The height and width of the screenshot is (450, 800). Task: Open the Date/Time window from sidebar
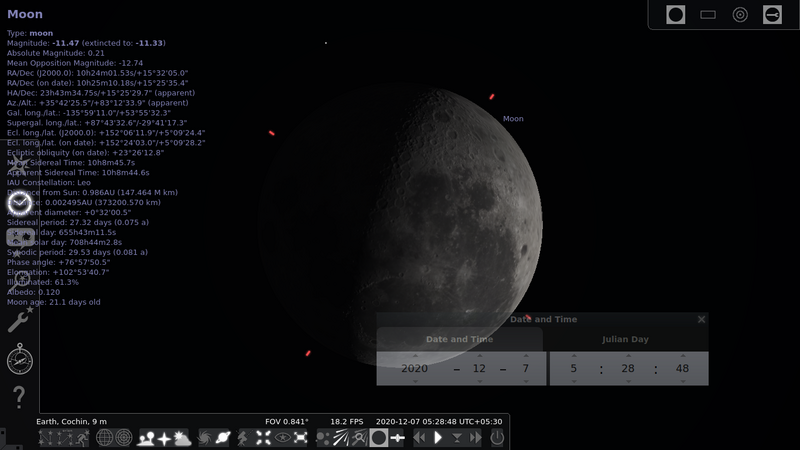20,203
